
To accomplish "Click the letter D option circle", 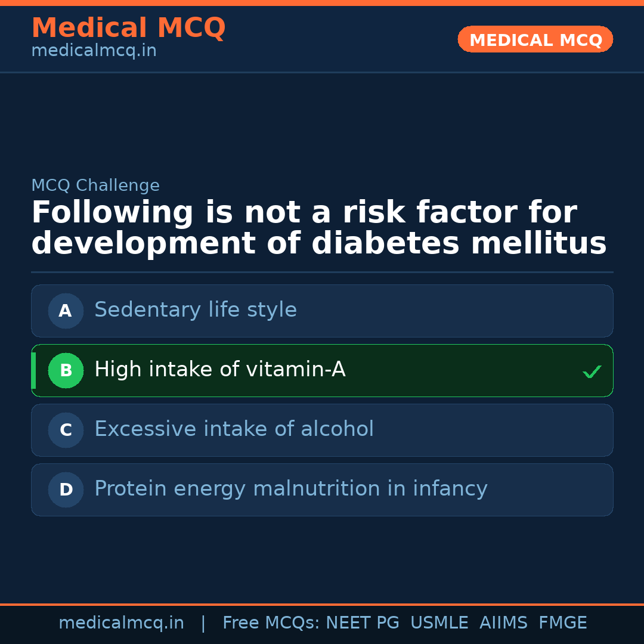I will 66,490.
